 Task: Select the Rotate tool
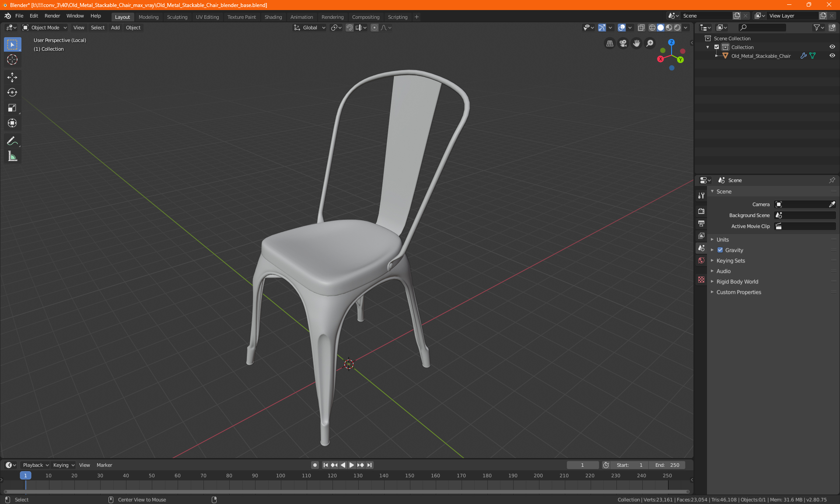pos(12,92)
